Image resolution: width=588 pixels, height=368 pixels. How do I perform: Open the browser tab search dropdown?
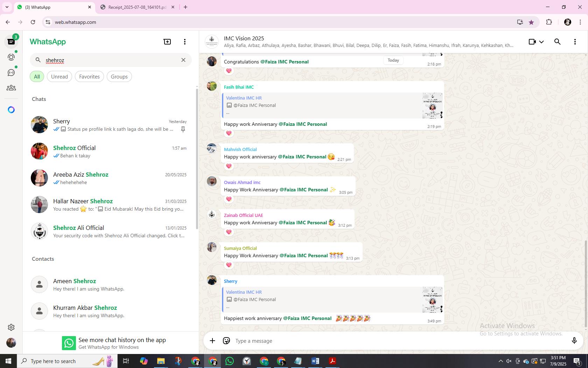7,7
